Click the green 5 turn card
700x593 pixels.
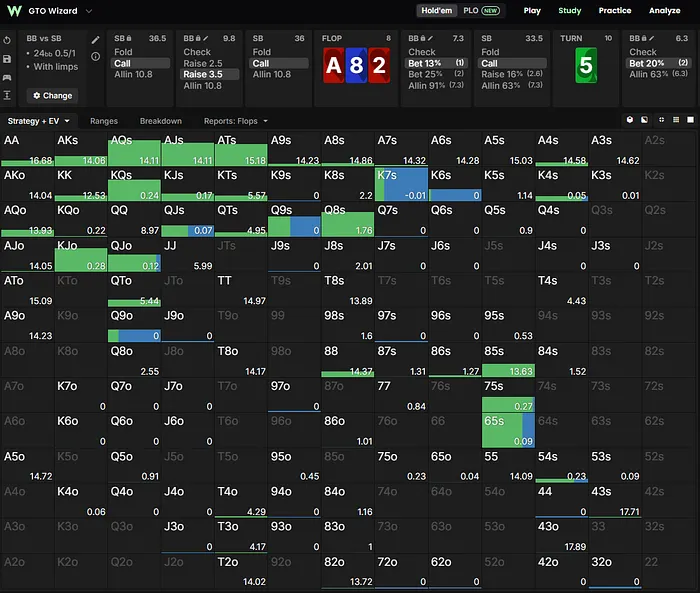pyautogui.click(x=586, y=66)
